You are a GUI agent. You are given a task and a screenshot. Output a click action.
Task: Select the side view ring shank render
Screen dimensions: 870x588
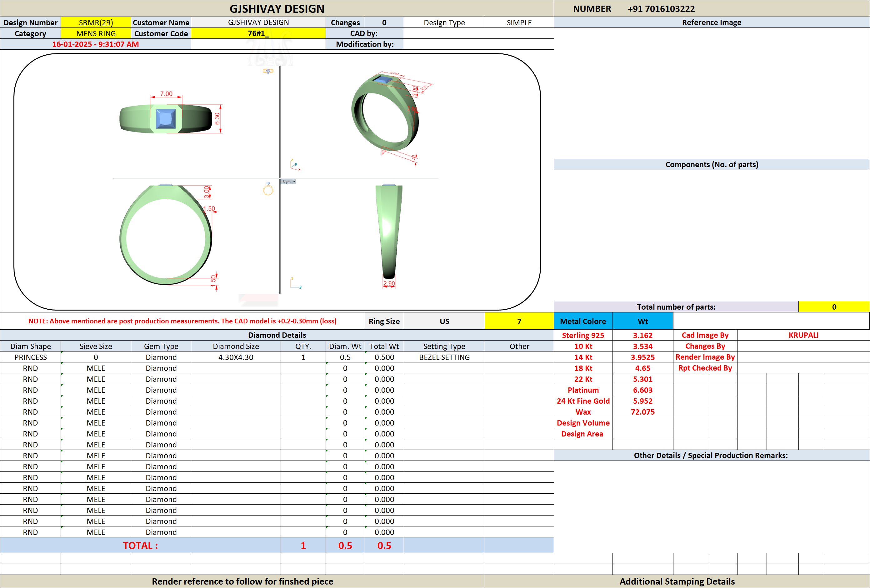pos(388,232)
